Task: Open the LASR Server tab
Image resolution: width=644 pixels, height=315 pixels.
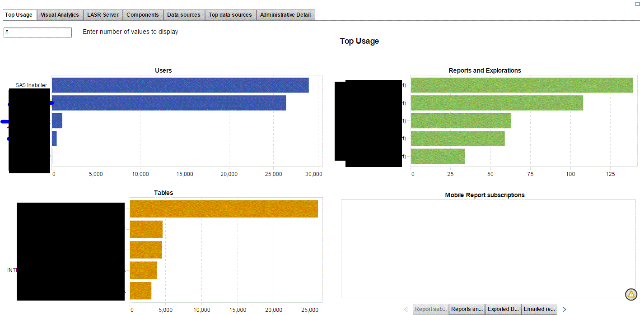Action: (x=103, y=15)
